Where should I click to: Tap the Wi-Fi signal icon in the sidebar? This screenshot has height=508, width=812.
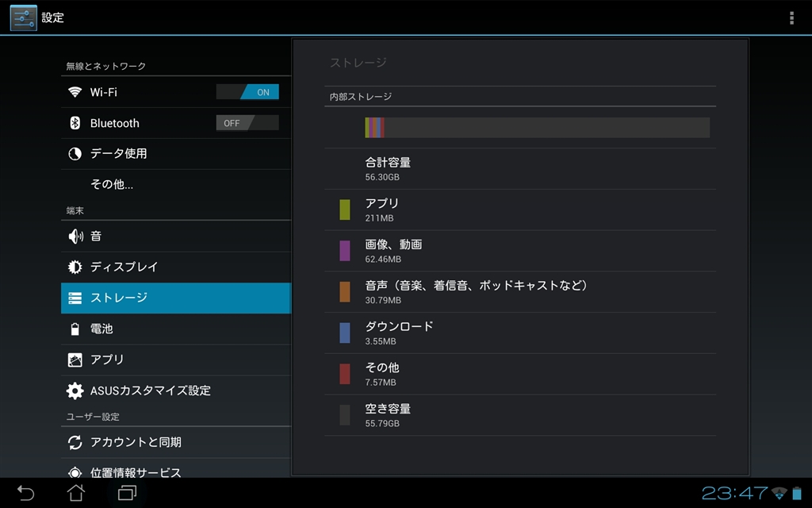pyautogui.click(x=75, y=92)
